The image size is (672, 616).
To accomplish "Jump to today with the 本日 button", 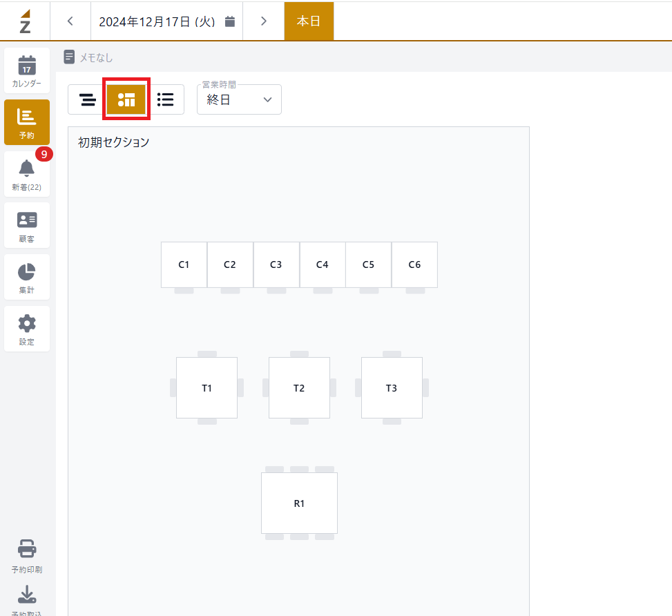I will tap(309, 21).
